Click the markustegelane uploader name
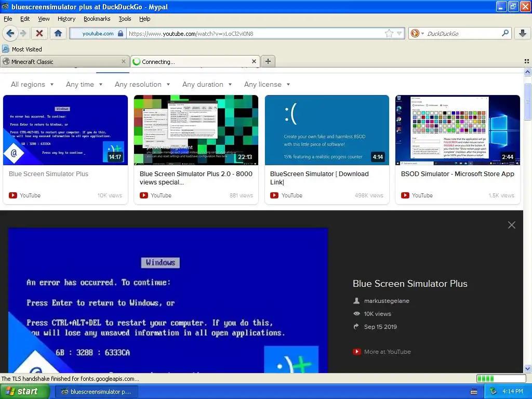Image resolution: width=532 pixels, height=399 pixels. pyautogui.click(x=387, y=301)
